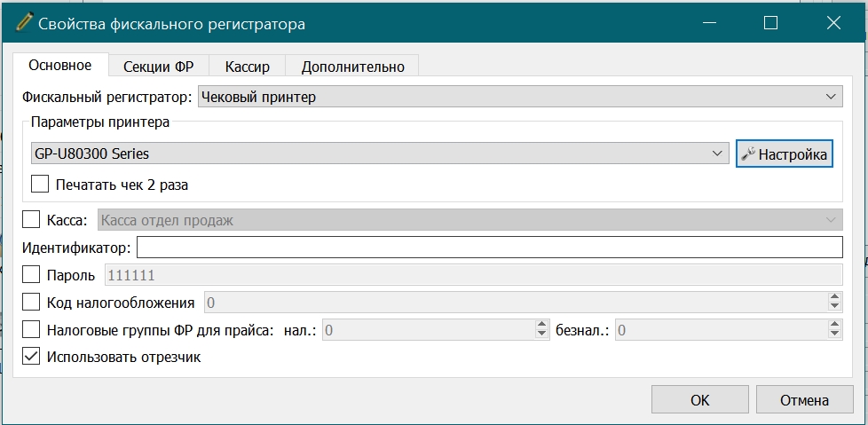Focus the Идентификатор text field
Viewport: 868px width, 425px height.
(x=489, y=247)
